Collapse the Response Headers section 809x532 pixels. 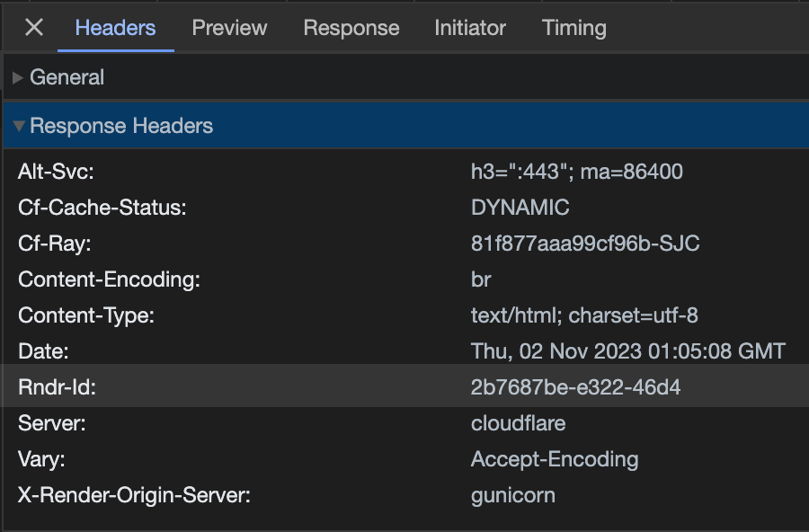[x=121, y=125]
